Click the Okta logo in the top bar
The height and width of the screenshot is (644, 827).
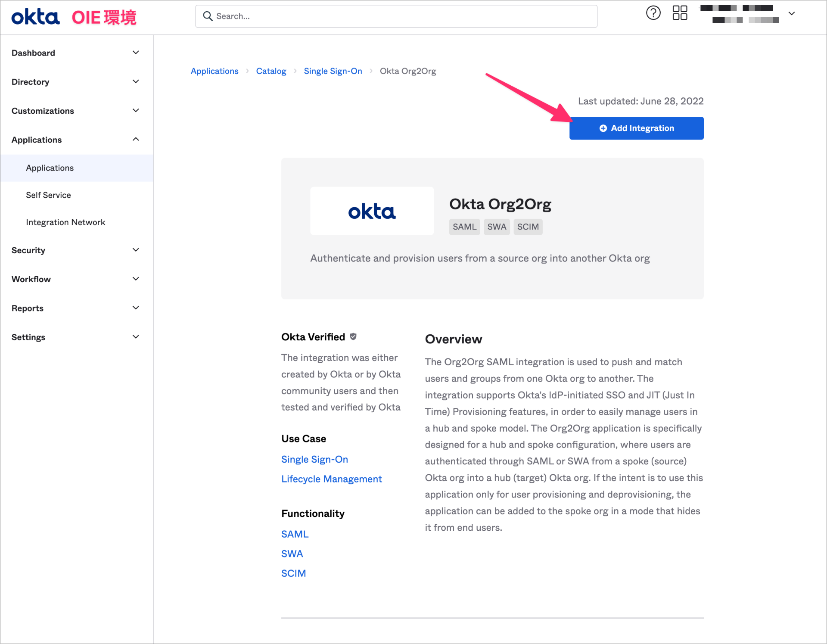(x=35, y=17)
